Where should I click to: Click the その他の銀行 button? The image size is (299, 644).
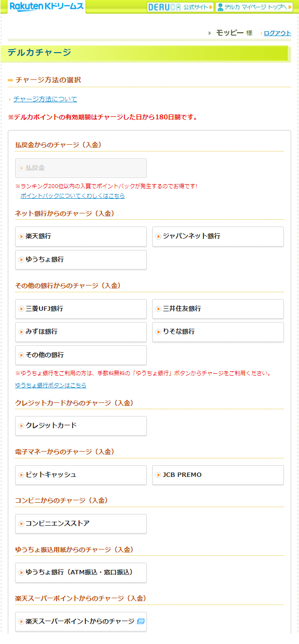coord(81,355)
